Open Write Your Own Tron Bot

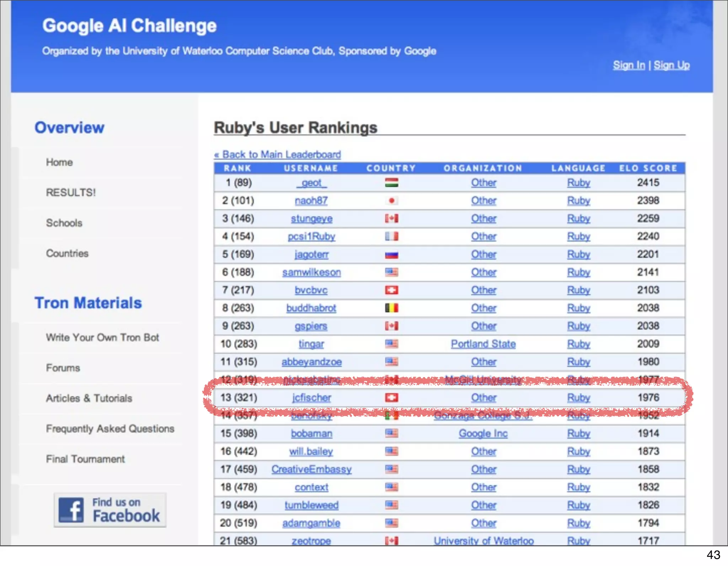point(102,338)
